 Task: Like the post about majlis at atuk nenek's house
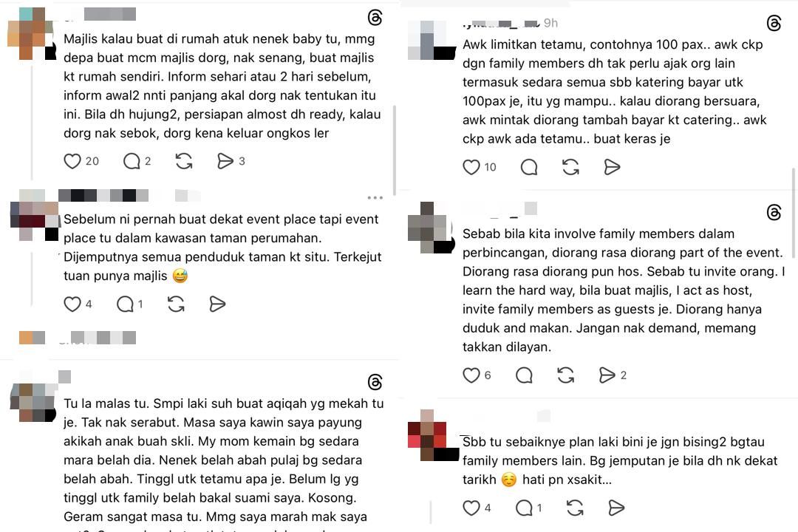coord(72,161)
